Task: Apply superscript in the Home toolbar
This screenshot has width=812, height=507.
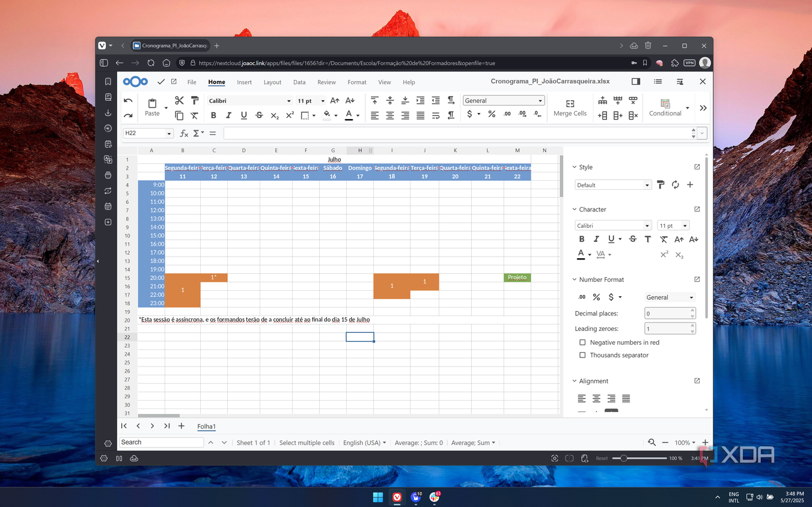Action: [290, 115]
